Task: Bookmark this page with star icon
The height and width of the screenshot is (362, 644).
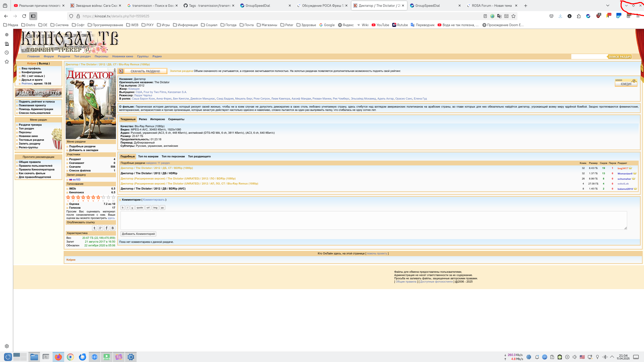Action: click(513, 16)
